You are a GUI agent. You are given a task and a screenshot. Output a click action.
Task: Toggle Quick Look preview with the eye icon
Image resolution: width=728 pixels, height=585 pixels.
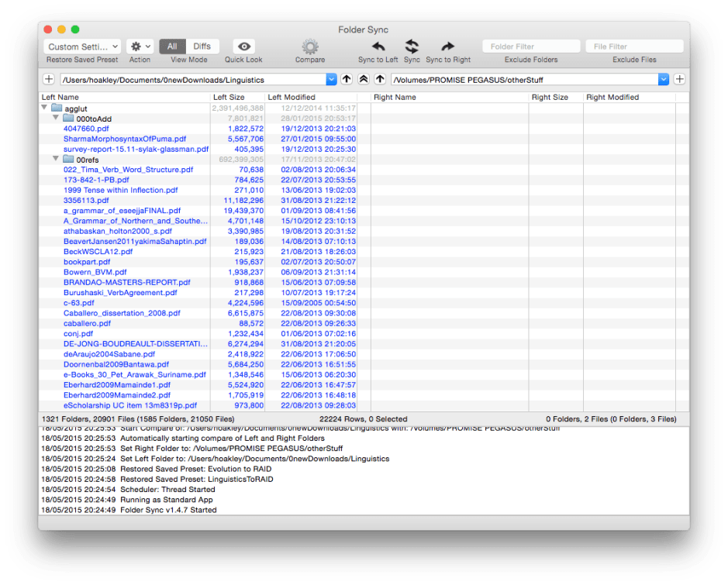click(x=243, y=46)
